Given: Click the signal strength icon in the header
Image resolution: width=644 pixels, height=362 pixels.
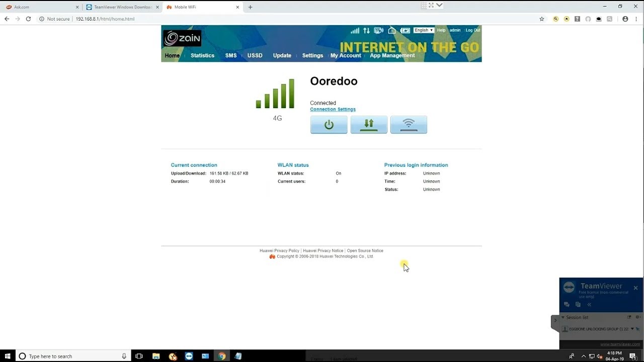Looking at the screenshot, I should pos(355,31).
